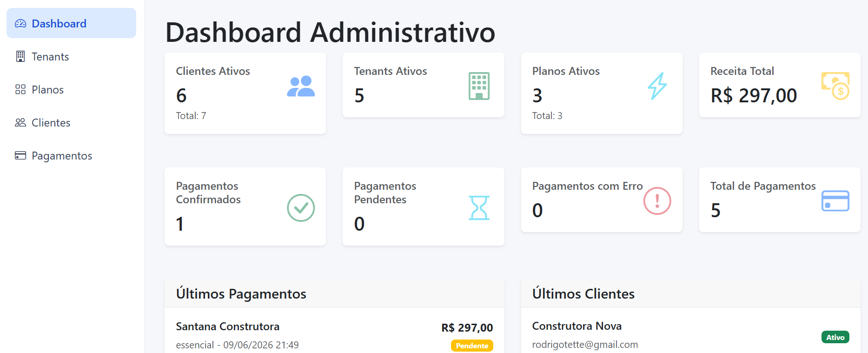The width and height of the screenshot is (868, 353).
Task: Click the Pagamentos card icon in sidebar
Action: click(20, 155)
